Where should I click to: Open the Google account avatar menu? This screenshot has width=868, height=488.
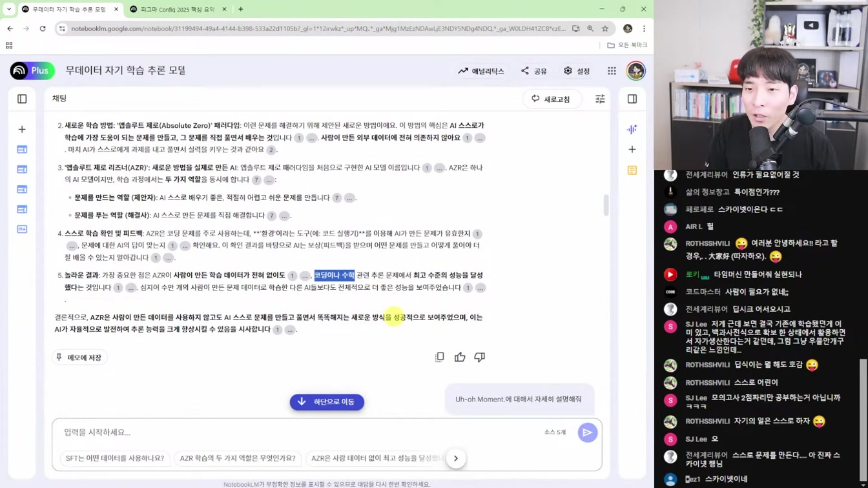pos(635,71)
